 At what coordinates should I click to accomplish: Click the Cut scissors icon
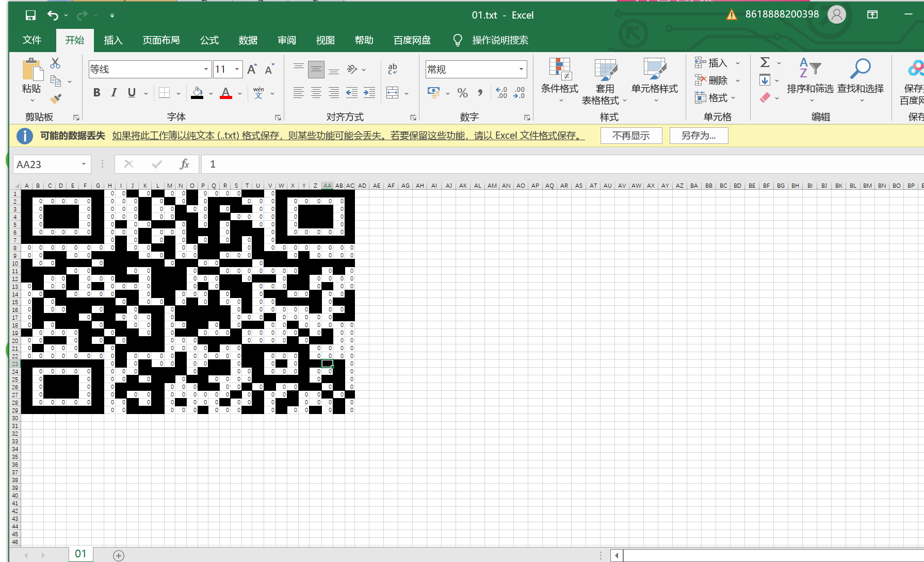55,63
